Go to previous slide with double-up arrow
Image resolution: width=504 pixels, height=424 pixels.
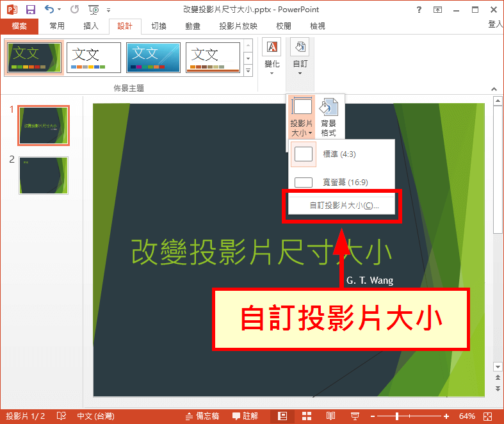tap(498, 377)
